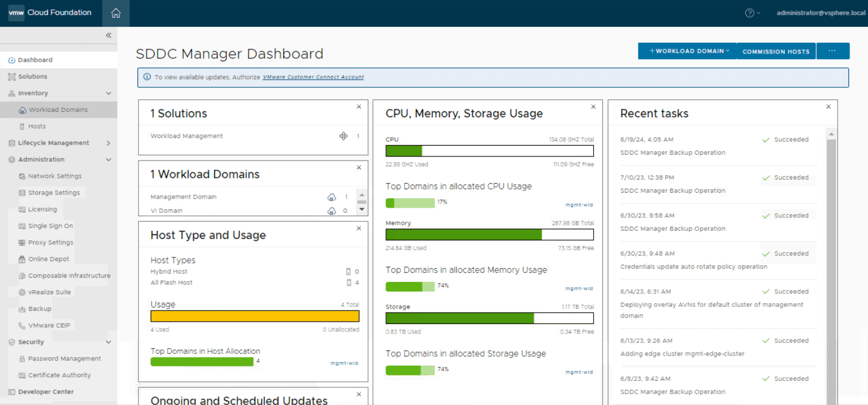The width and height of the screenshot is (868, 405).
Task: Open the Online Depot page
Action: pyautogui.click(x=48, y=259)
